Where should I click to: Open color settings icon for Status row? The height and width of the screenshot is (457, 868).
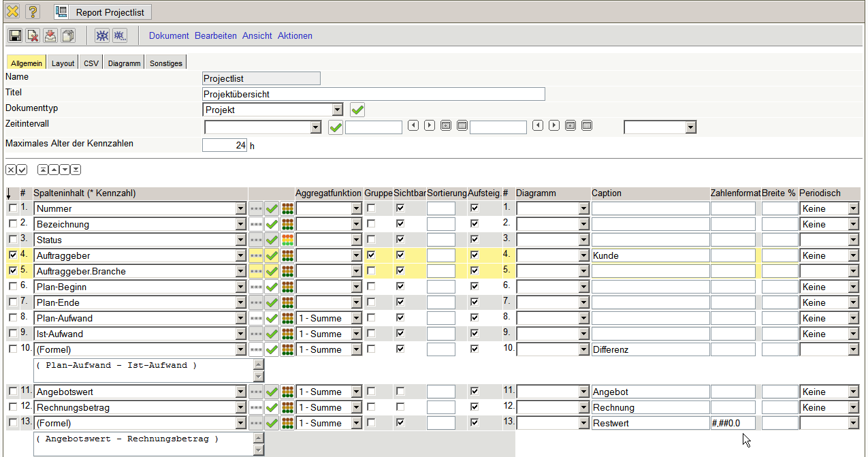287,240
